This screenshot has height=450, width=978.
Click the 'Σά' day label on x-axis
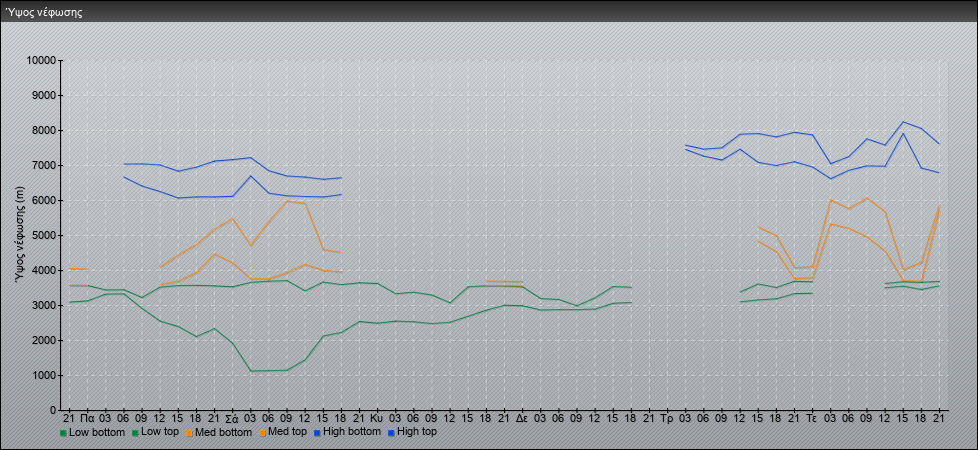pyautogui.click(x=232, y=419)
